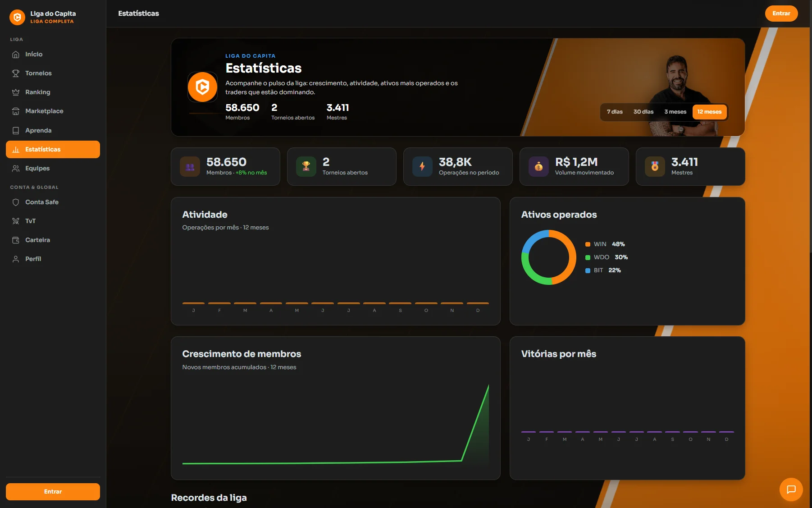Click the Volume movimentado money bag icon
This screenshot has width=812, height=508.
pos(538,167)
